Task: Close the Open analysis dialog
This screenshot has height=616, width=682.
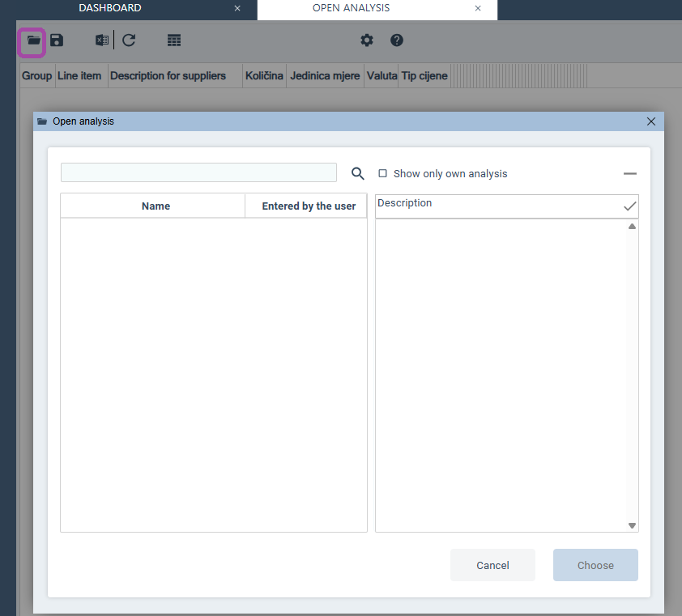Action: pyautogui.click(x=651, y=121)
